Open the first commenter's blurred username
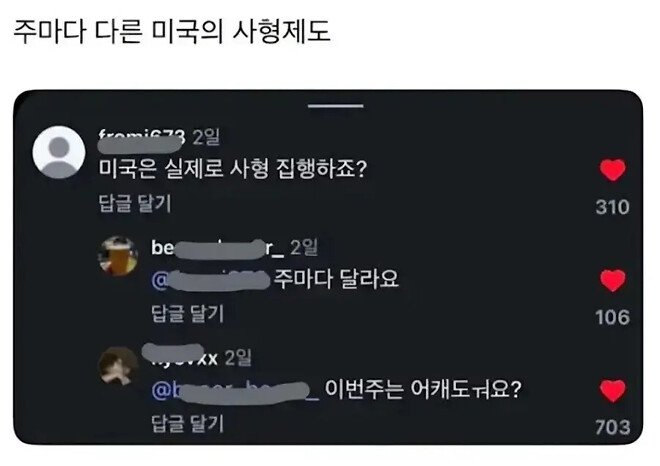The image size is (660, 466). pyautogui.click(x=141, y=140)
